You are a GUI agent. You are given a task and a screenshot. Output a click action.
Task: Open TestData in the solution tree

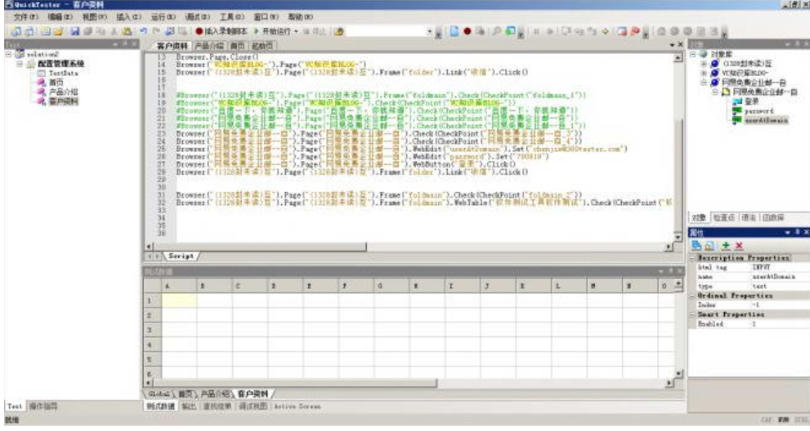click(62, 74)
